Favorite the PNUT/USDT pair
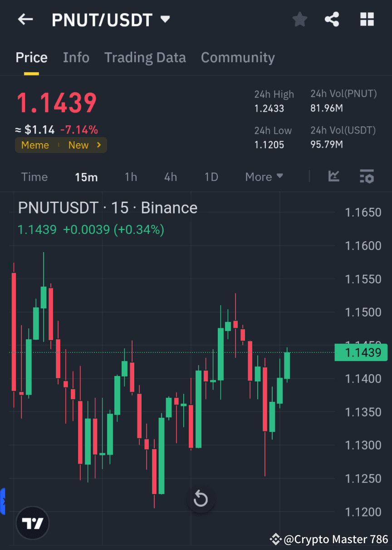Image resolution: width=392 pixels, height=550 pixels. [x=299, y=19]
